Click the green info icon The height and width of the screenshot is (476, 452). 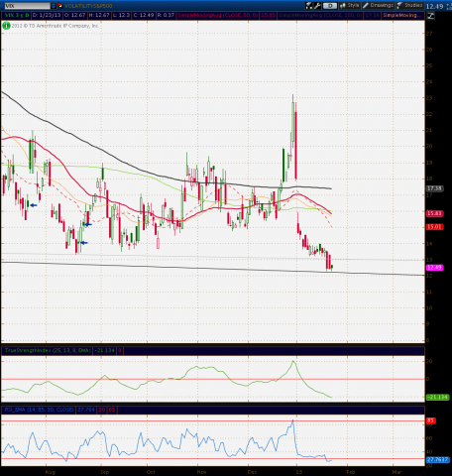pos(6,26)
